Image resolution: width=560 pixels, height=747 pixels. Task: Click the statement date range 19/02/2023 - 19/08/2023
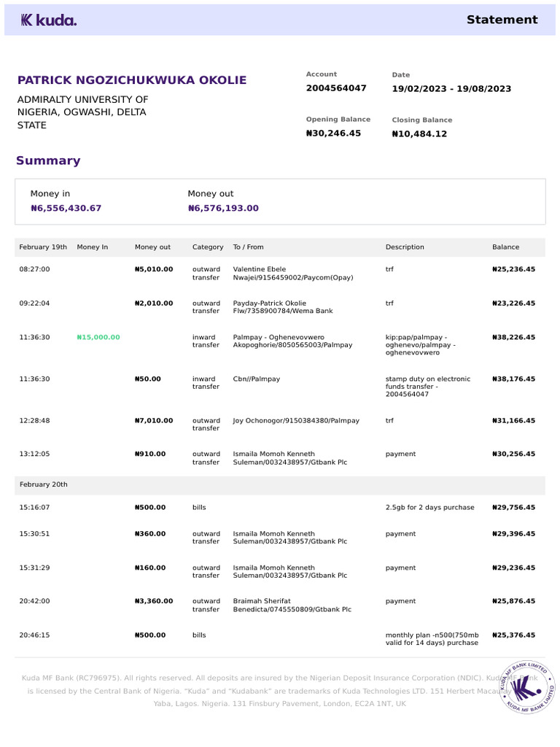tap(451, 89)
